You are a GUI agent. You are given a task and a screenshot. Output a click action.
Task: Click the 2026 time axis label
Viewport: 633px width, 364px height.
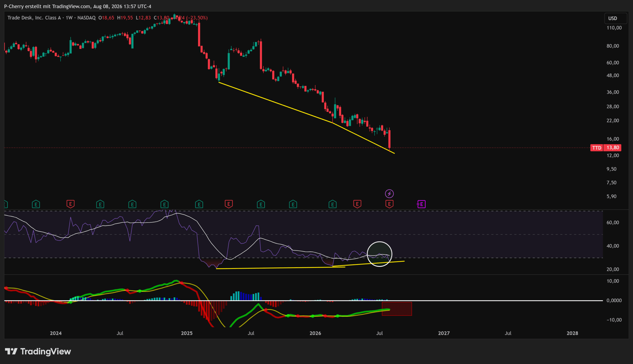pyautogui.click(x=315, y=333)
